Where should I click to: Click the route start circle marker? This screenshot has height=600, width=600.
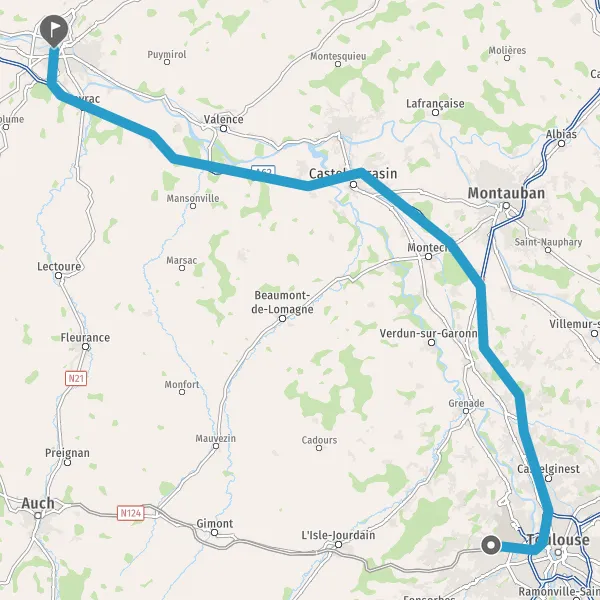pos(491,545)
